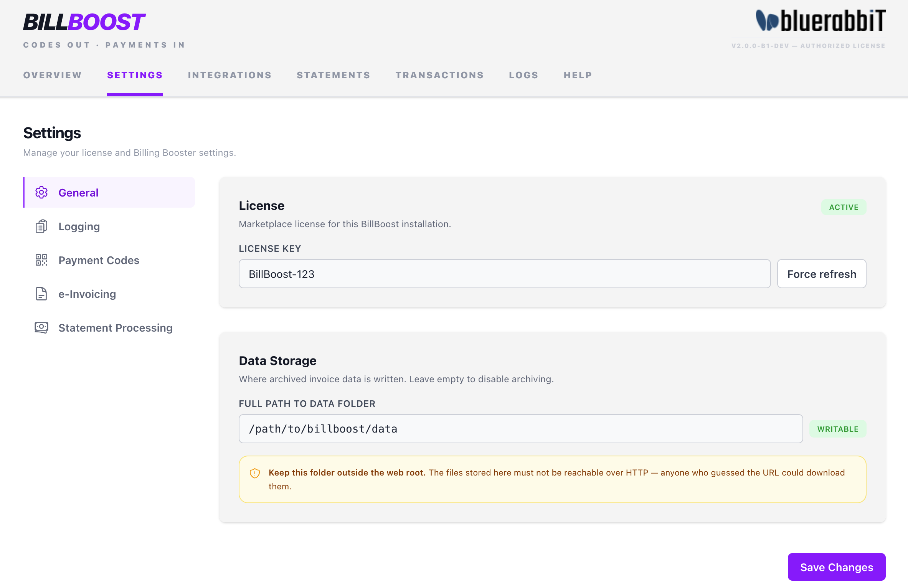Image resolution: width=908 pixels, height=588 pixels.
Task: Click the General gear icon
Action: point(41,192)
